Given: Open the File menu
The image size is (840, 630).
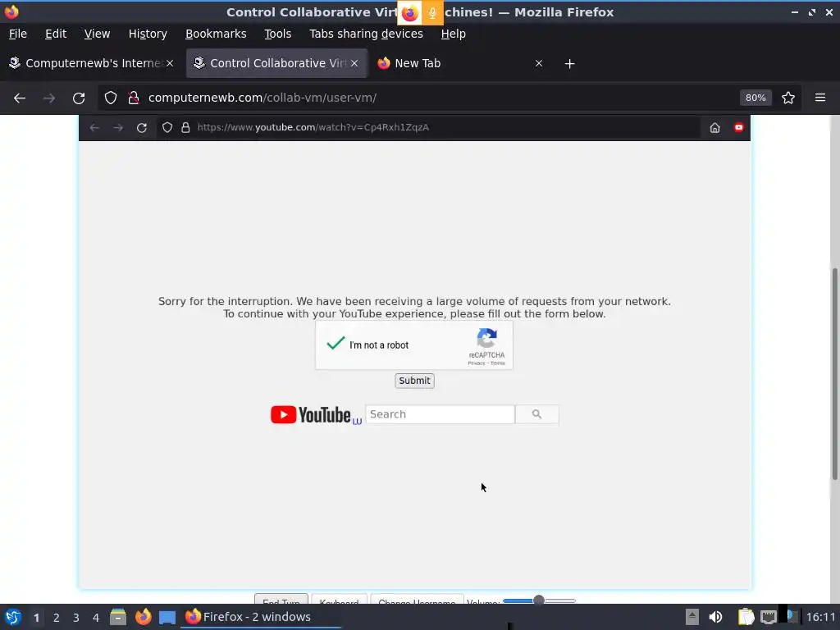Looking at the screenshot, I should (x=18, y=34).
